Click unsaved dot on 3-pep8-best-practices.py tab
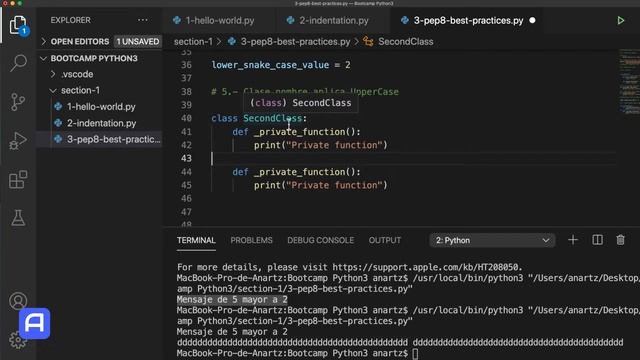This screenshot has width=640, height=360. point(532,20)
